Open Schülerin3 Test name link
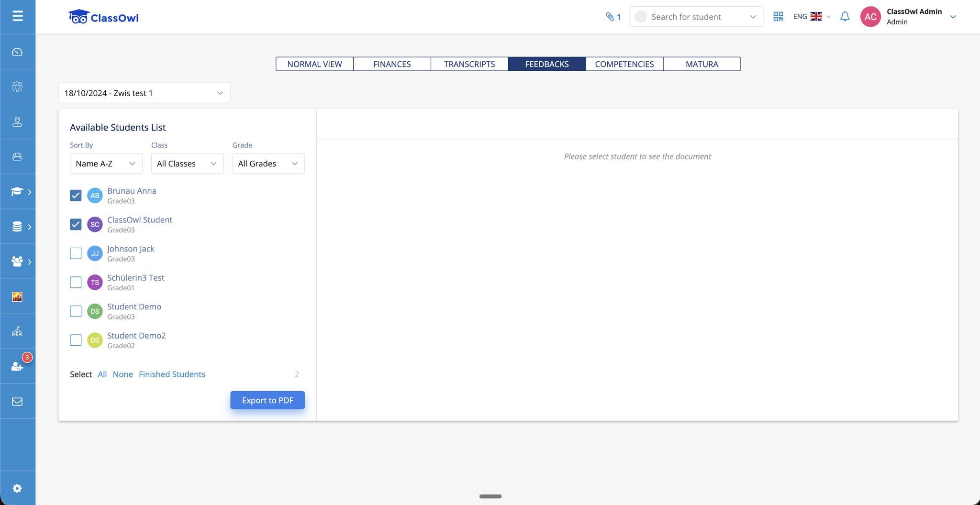Screen dimensions: 980x505 (136, 277)
